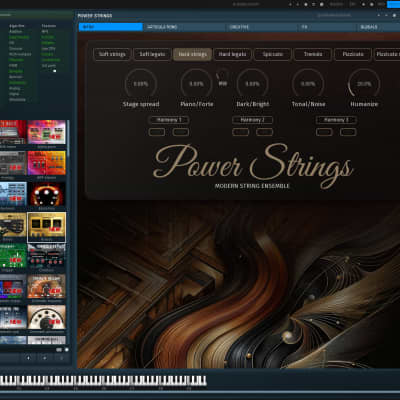The height and width of the screenshot is (400, 400).
Task: Open the gold thumbnail with black swirl
Action: click(x=13, y=226)
